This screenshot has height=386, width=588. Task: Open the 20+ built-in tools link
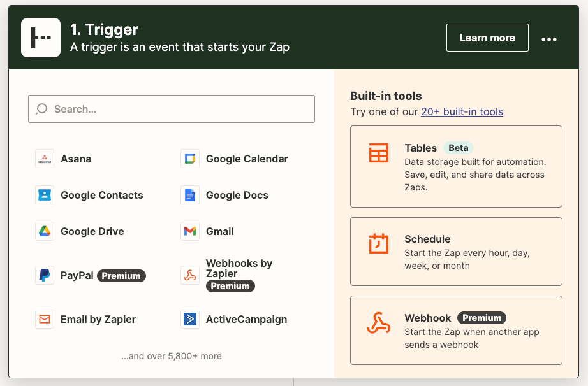coord(462,111)
